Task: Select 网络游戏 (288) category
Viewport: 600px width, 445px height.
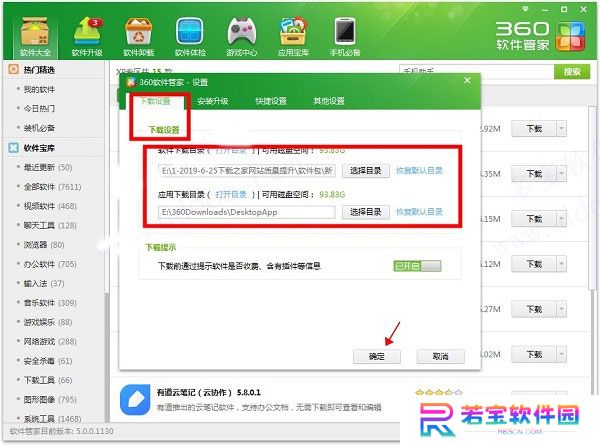Action: tap(50, 341)
